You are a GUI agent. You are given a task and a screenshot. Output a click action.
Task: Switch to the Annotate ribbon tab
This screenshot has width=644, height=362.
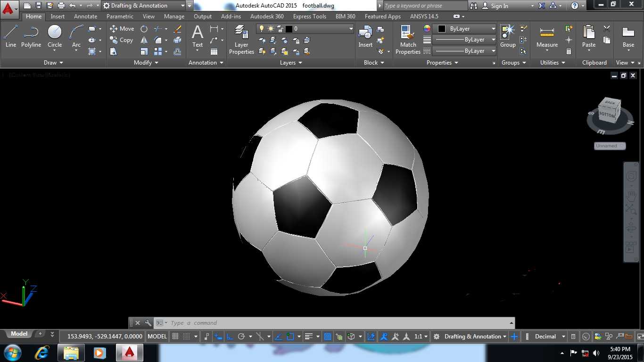click(x=85, y=16)
